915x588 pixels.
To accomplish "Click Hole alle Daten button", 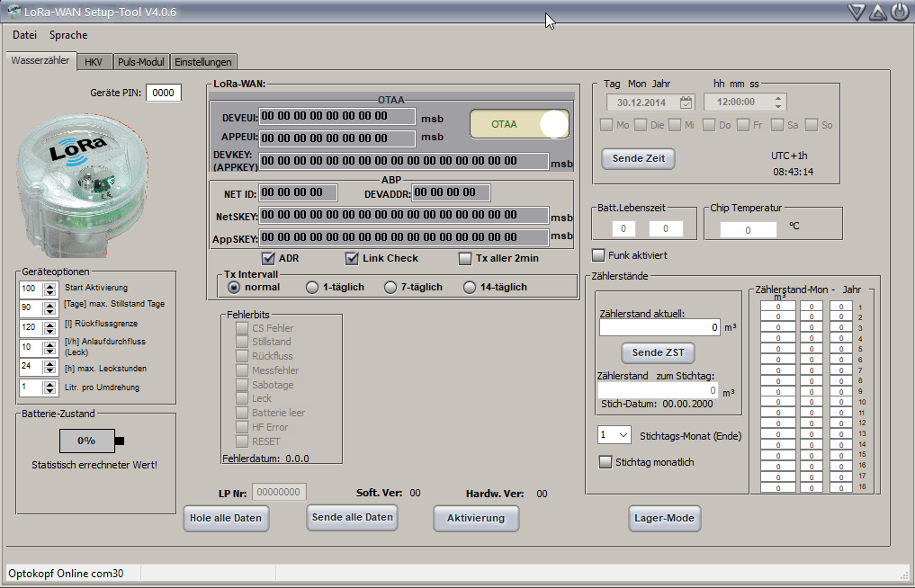I will (x=226, y=519).
